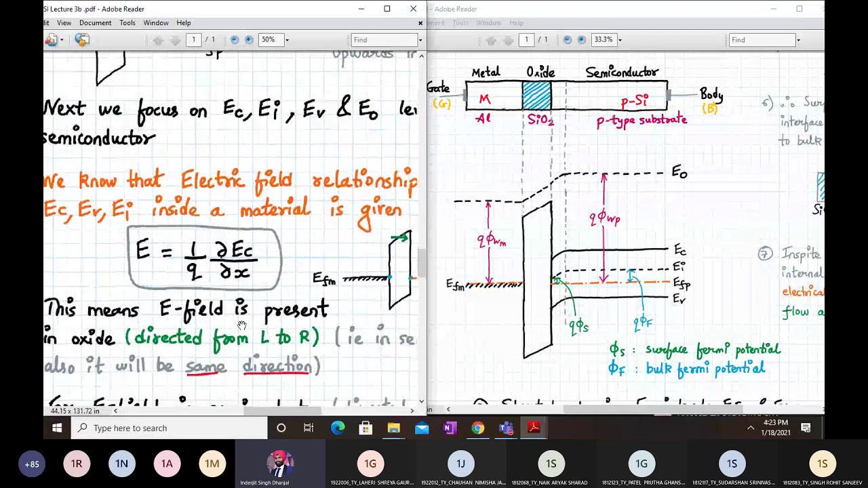868x488 pixels.
Task: Select PATEL PRUTHA participant tile
Action: pos(642,464)
